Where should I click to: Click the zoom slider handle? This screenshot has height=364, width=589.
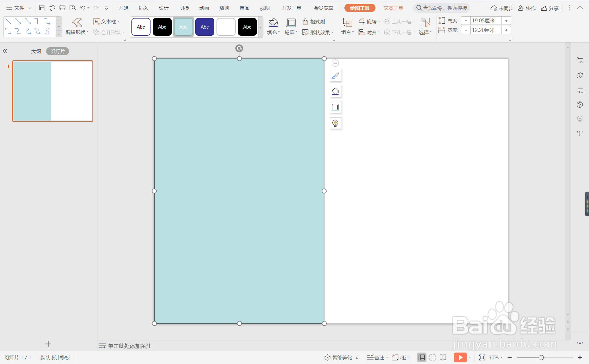click(541, 357)
